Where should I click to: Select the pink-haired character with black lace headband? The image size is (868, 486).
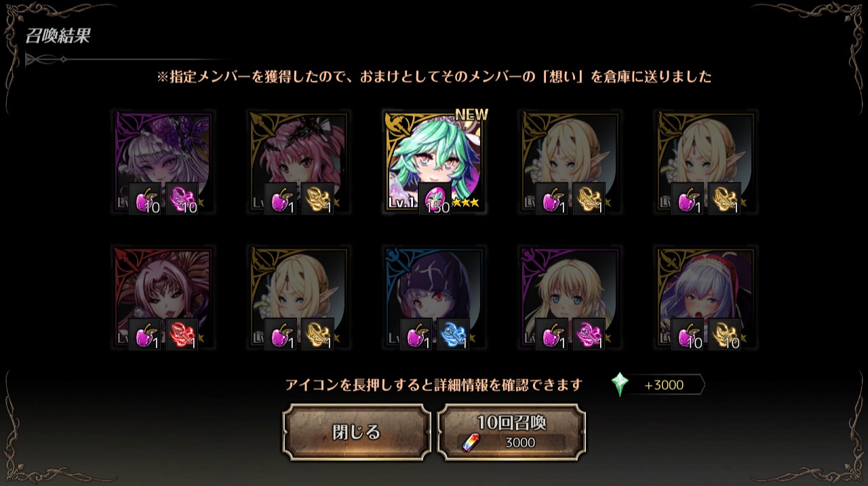click(298, 163)
